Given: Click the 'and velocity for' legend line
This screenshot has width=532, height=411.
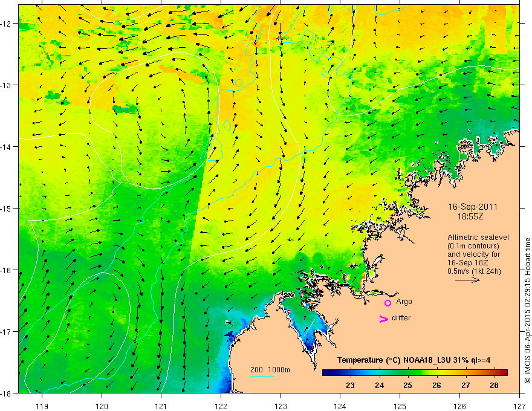Looking at the screenshot, I should (473, 254).
